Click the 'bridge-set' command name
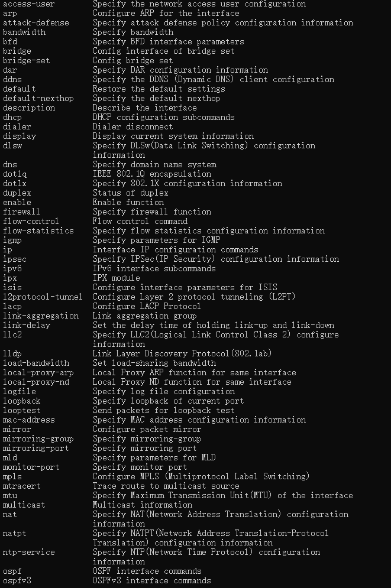Viewport: 391px width, 588px height. [x=26, y=61]
